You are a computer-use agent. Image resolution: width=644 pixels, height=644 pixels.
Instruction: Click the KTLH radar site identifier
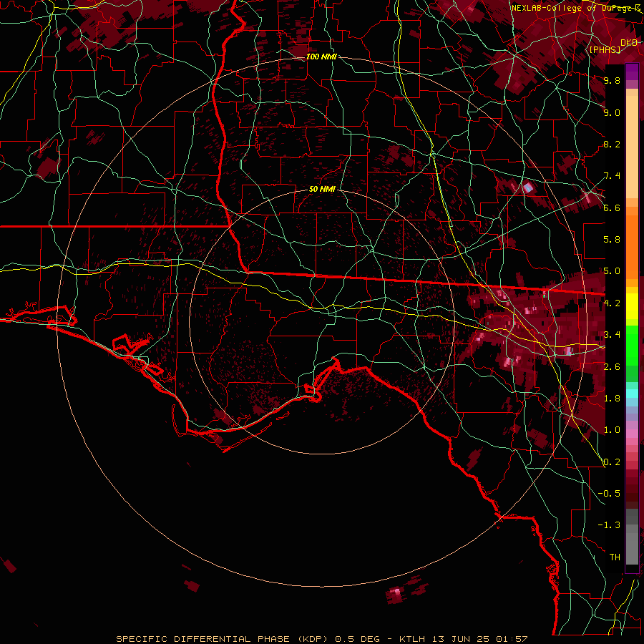(x=411, y=639)
